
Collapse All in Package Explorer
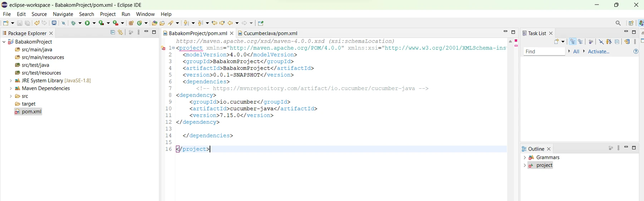click(x=113, y=33)
